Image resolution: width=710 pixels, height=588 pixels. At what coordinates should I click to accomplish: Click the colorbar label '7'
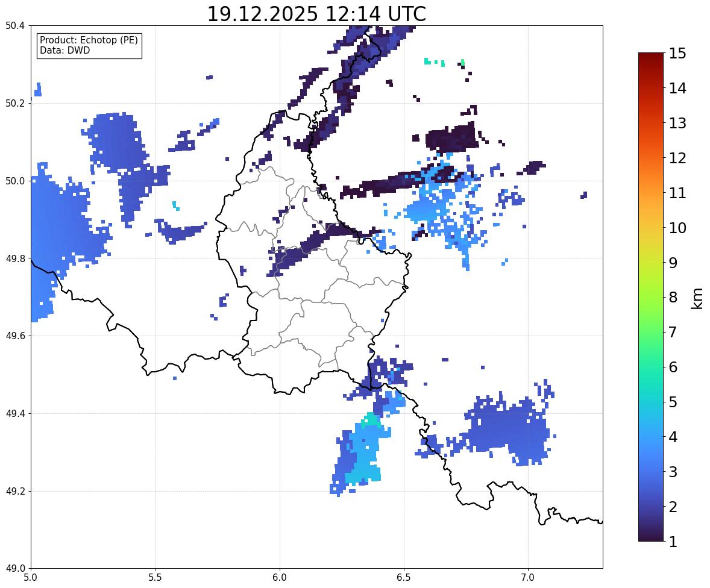click(673, 332)
